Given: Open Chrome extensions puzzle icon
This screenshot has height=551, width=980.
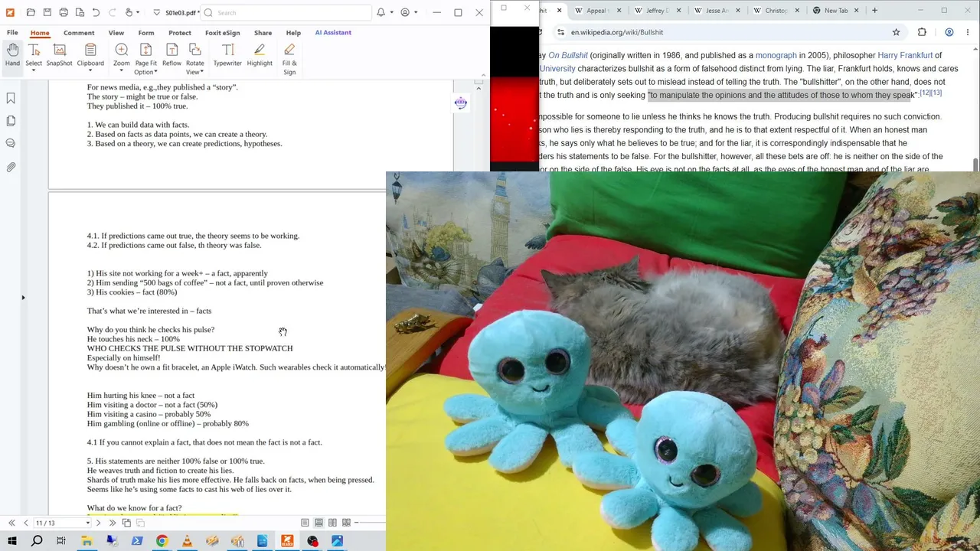Looking at the screenshot, I should coord(922,32).
